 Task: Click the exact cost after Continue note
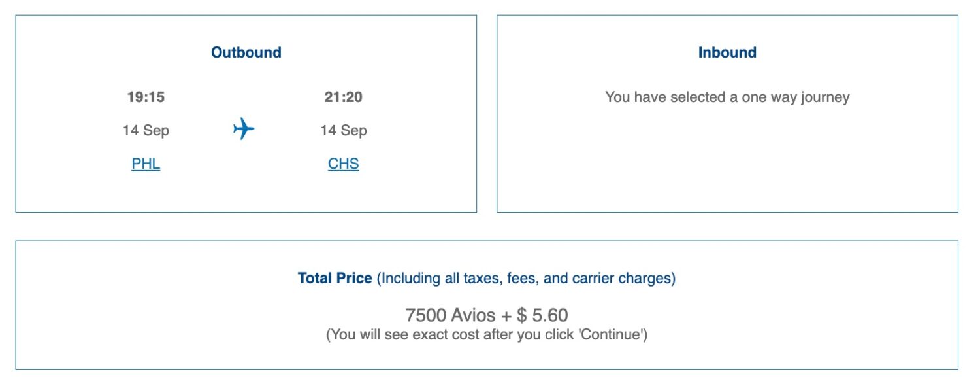pyautogui.click(x=487, y=335)
